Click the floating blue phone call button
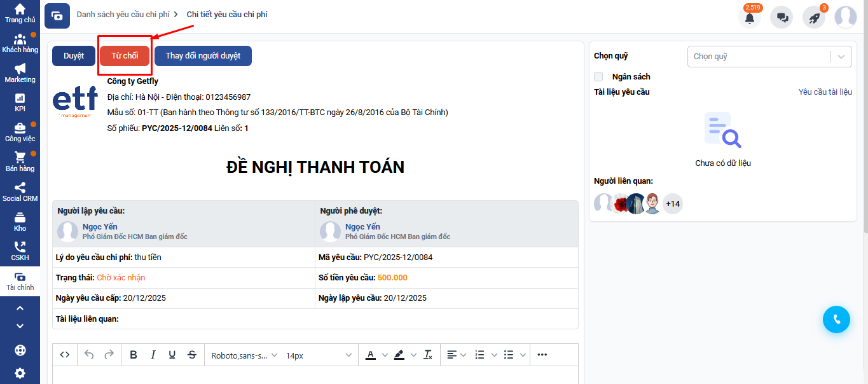Screen dimensions: 868x384 tap(836, 319)
